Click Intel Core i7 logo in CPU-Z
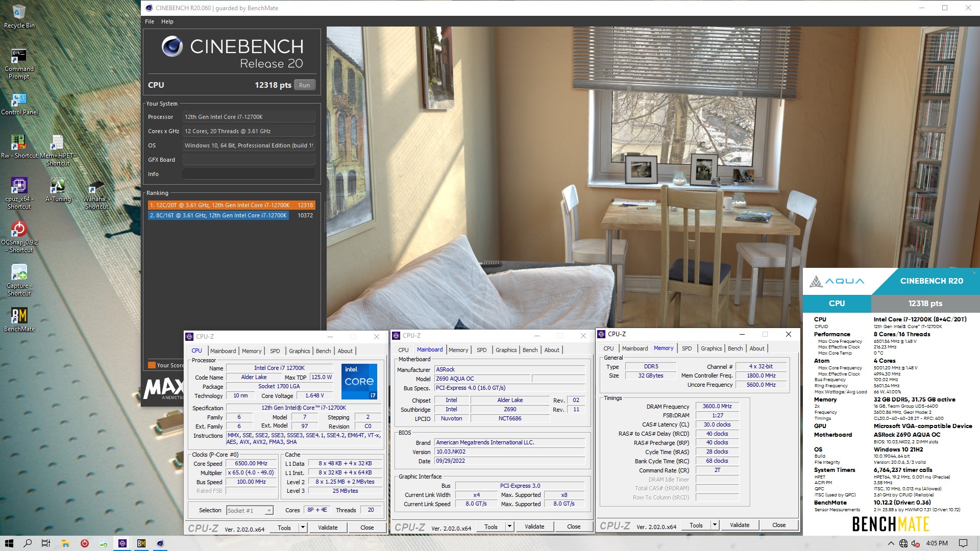 [359, 381]
